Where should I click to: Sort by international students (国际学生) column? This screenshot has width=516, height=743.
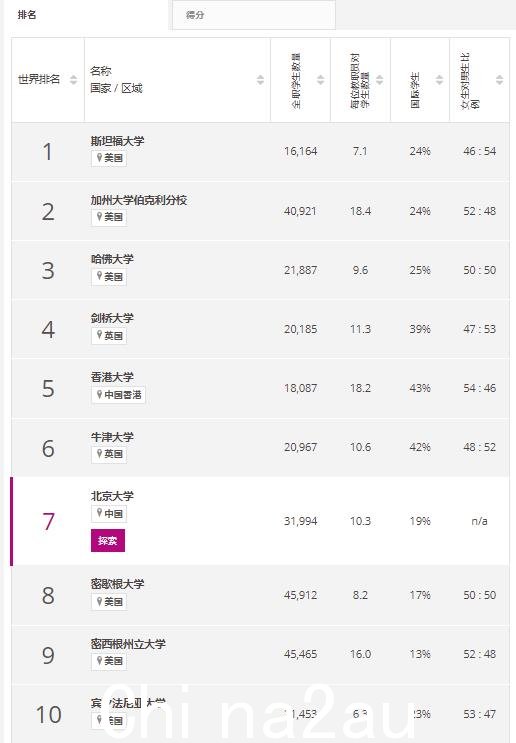(440, 80)
